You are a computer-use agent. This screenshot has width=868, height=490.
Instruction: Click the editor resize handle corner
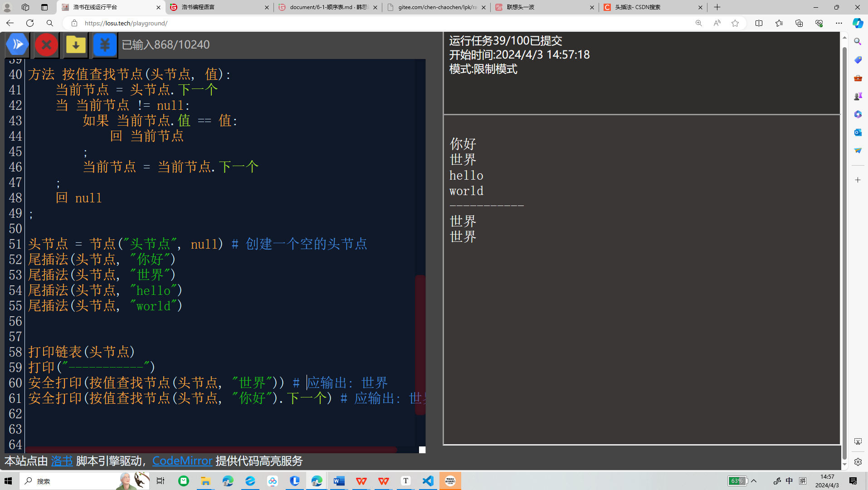[x=422, y=450]
